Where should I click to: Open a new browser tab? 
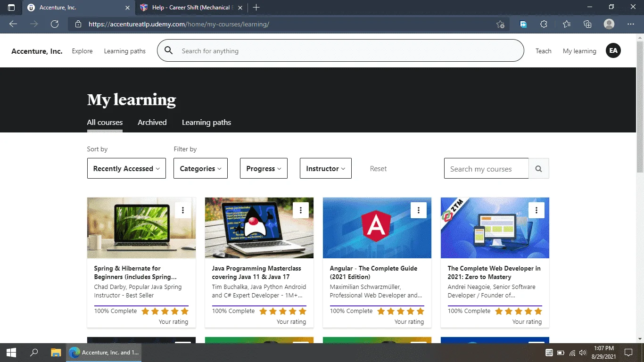(x=256, y=8)
